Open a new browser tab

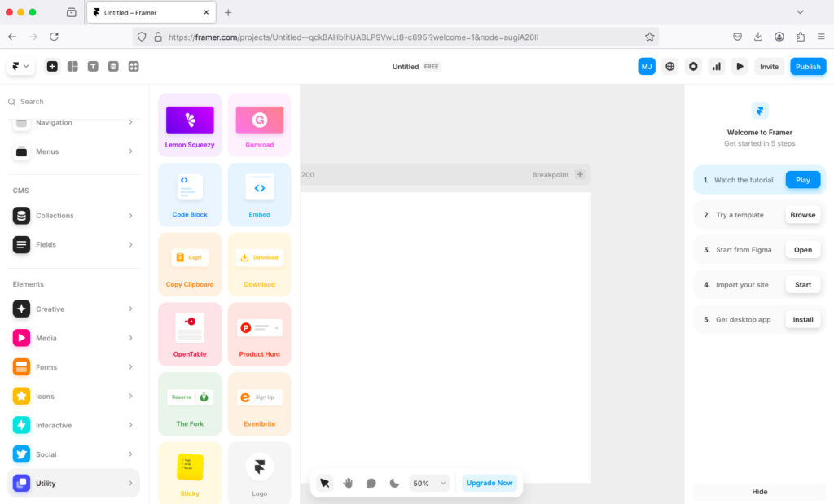pos(228,12)
